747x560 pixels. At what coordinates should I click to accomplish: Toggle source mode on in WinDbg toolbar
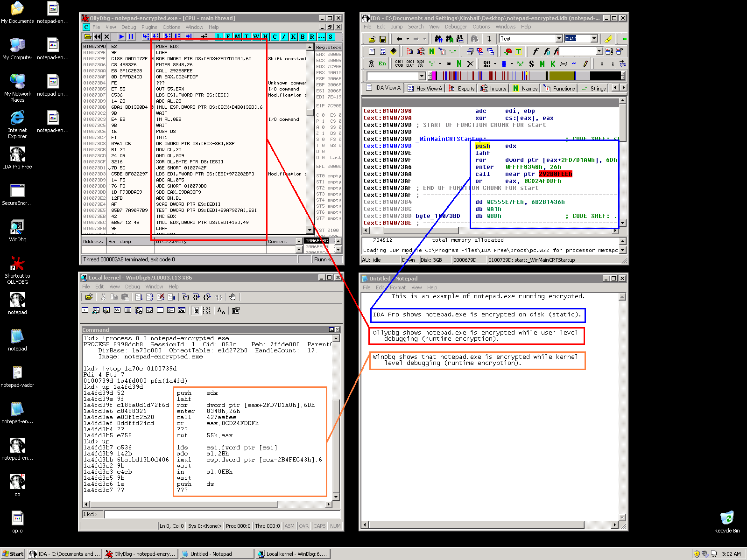point(196,310)
